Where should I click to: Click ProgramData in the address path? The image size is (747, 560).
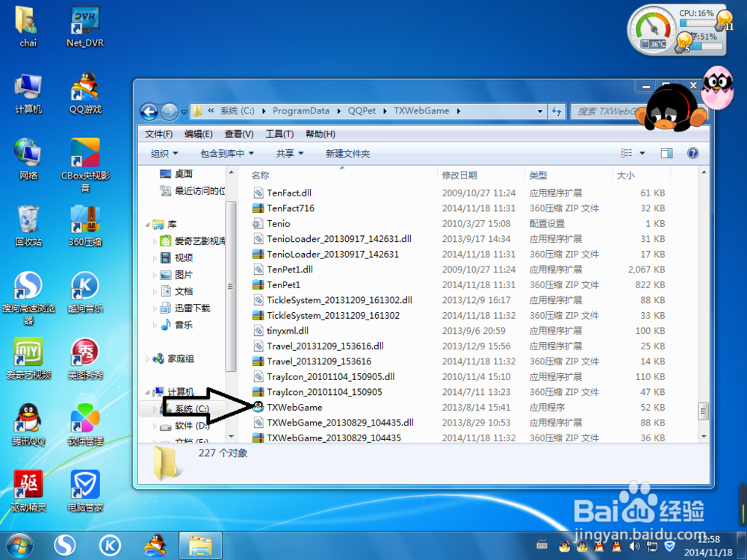(x=301, y=111)
